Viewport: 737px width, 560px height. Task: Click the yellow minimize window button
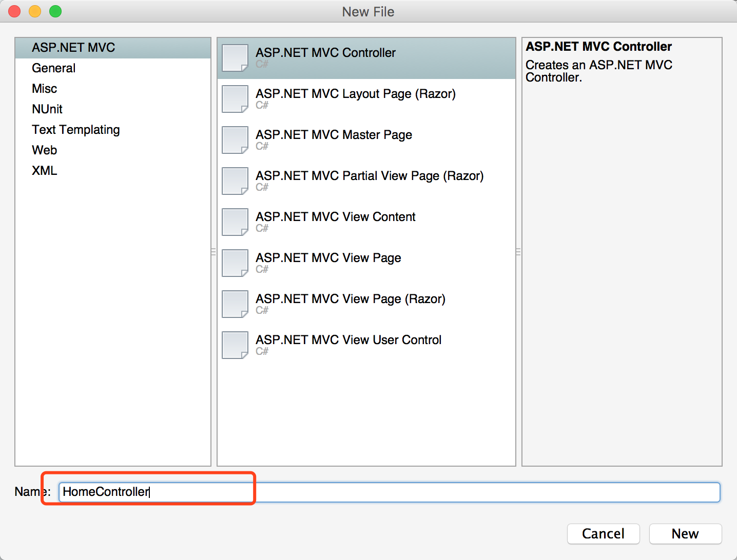pyautogui.click(x=35, y=11)
